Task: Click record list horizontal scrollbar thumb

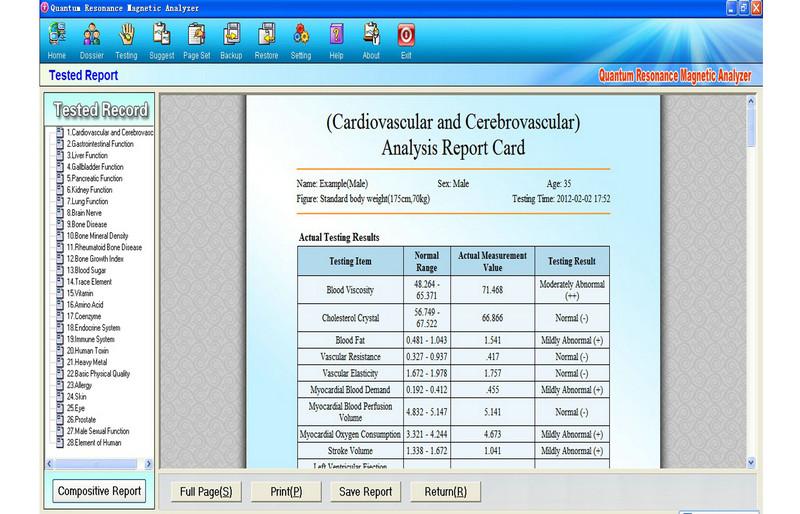Action: click(96, 464)
